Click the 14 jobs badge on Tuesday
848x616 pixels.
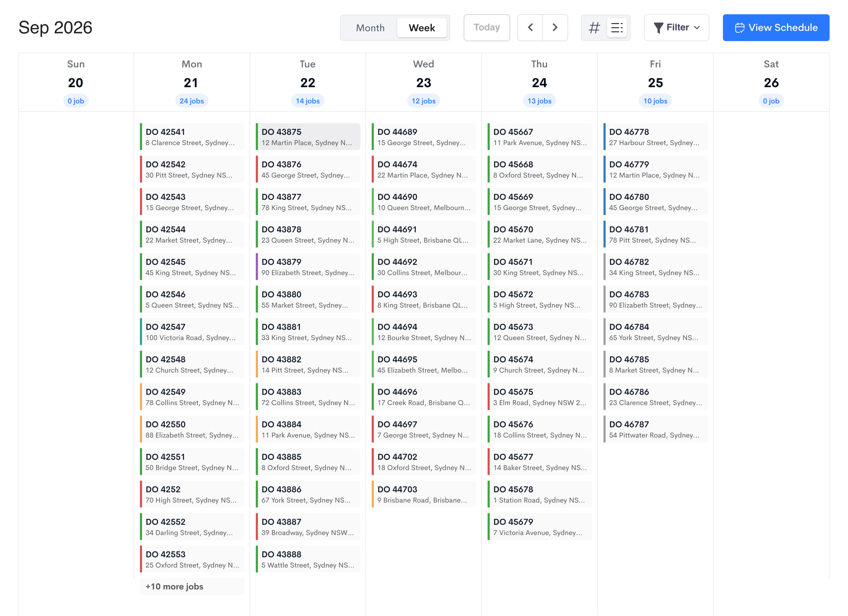[307, 101]
